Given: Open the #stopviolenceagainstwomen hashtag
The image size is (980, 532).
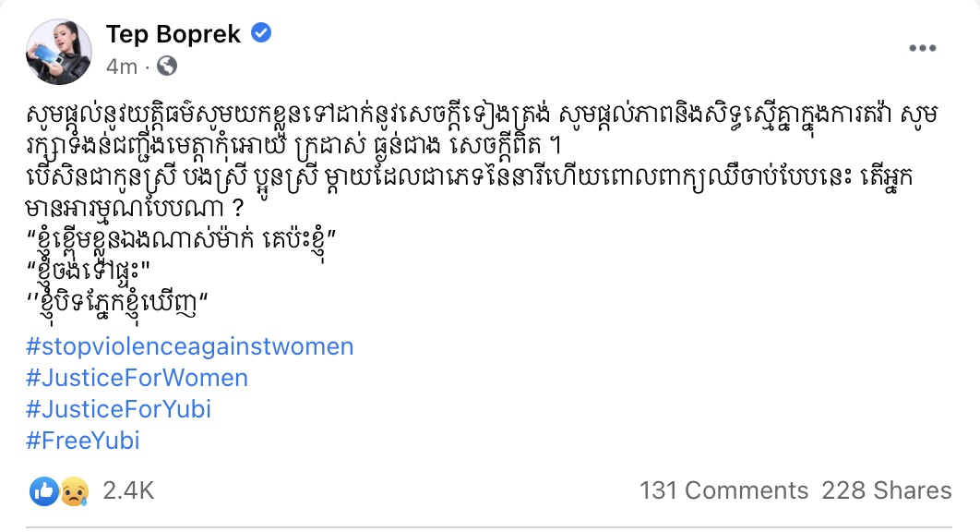Looking at the screenshot, I should click(x=190, y=347).
